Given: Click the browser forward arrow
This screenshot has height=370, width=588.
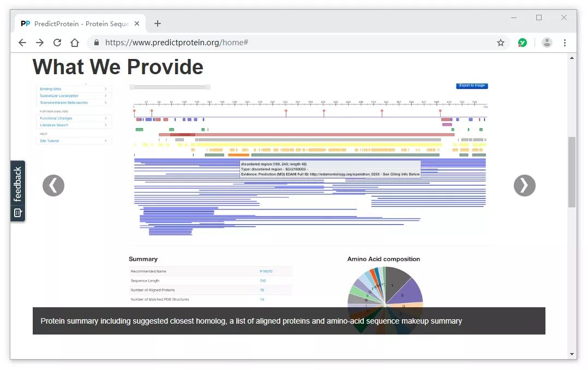Looking at the screenshot, I should pos(40,43).
